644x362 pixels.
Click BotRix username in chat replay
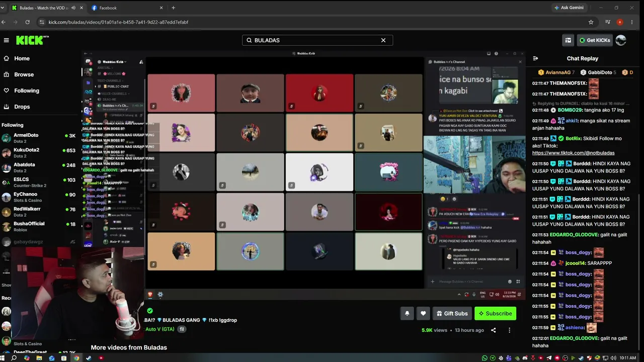click(x=573, y=138)
